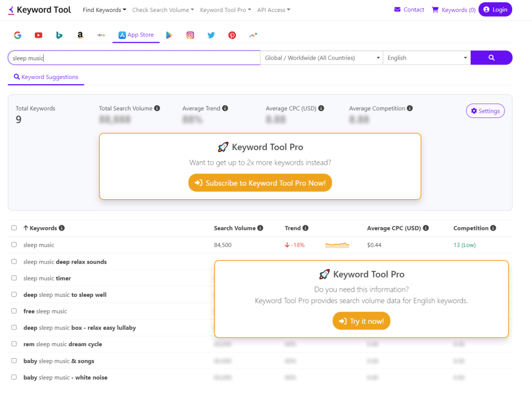Tick the select-all checkbox in the table header
Screen dimensions: 532x393
[14, 228]
